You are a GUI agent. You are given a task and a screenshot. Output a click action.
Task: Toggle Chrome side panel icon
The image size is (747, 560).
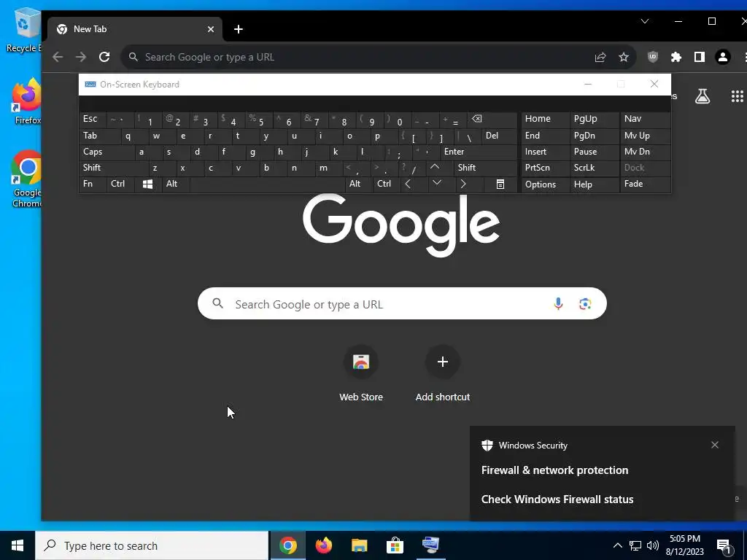(700, 57)
